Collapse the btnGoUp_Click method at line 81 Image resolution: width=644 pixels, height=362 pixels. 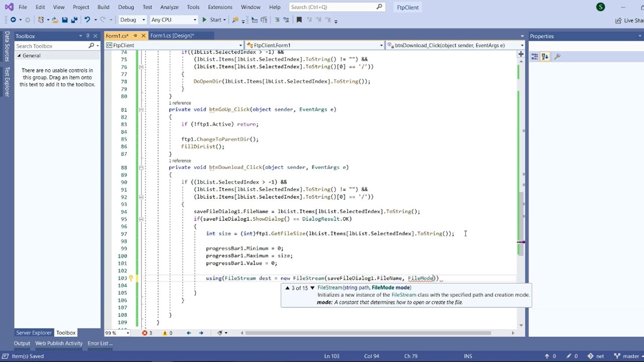(x=141, y=110)
